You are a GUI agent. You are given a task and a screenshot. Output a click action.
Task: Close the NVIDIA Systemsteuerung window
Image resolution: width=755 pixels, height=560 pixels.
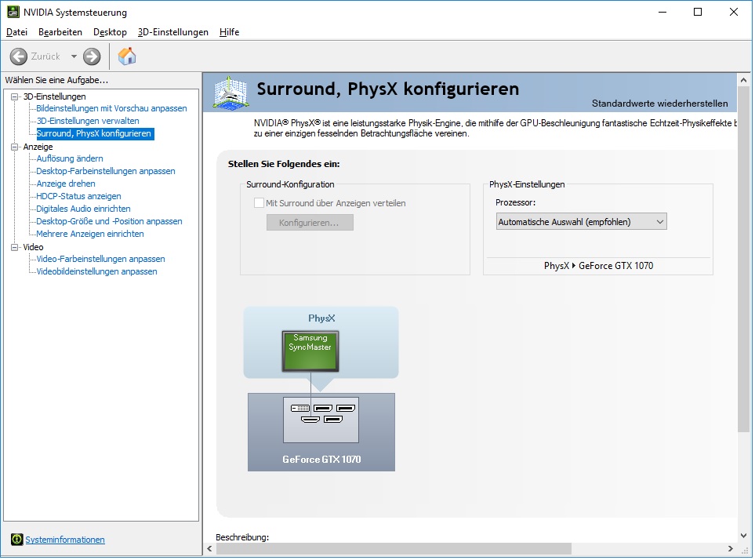click(x=733, y=12)
